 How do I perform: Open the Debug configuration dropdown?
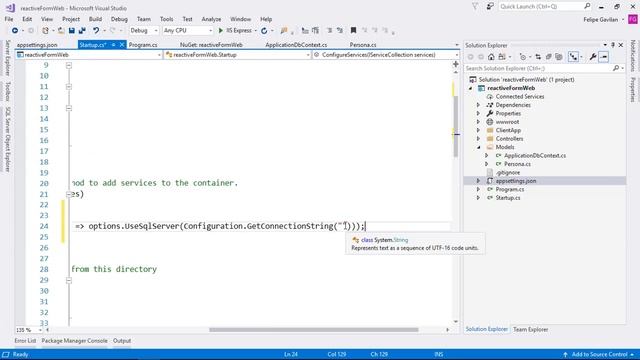tap(144, 31)
